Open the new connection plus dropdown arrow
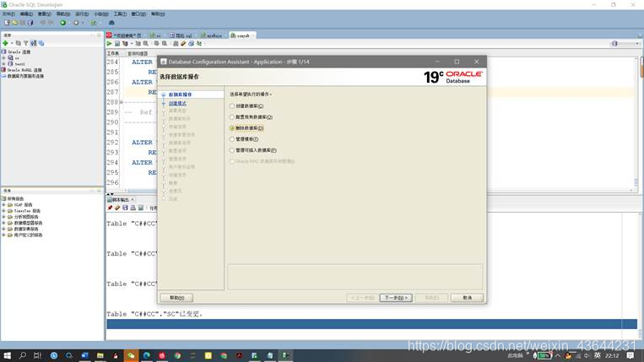The height and width of the screenshot is (362, 644). coord(12,43)
